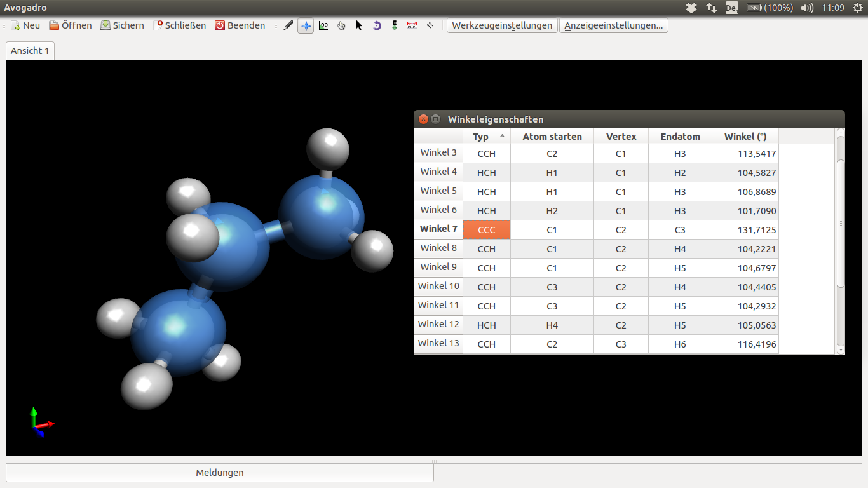Click the highlighted CCC type cell
Image resolution: width=868 pixels, height=488 pixels.
click(487, 230)
